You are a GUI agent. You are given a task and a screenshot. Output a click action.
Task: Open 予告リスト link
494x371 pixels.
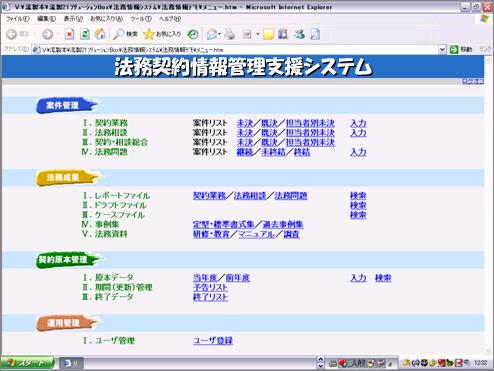click(210, 287)
